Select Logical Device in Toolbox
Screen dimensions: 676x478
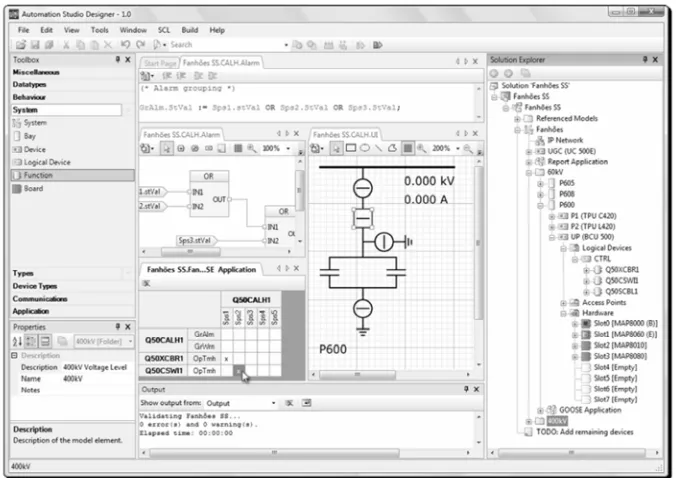pos(47,162)
